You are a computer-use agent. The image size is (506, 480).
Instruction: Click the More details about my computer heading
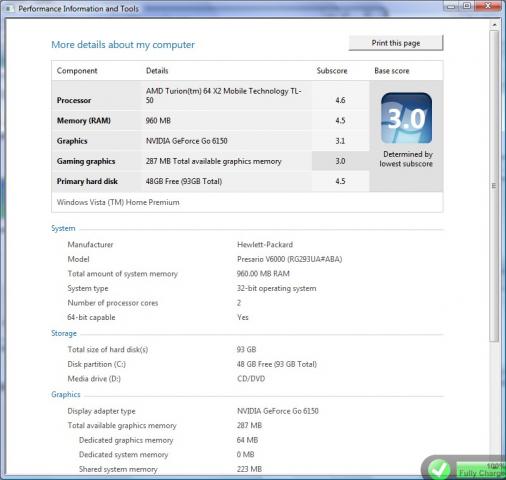click(x=123, y=45)
